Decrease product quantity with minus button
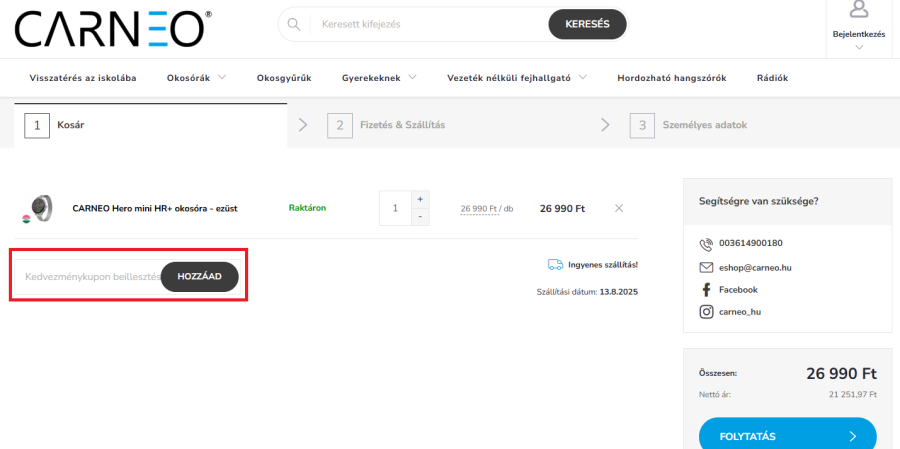 [419, 216]
